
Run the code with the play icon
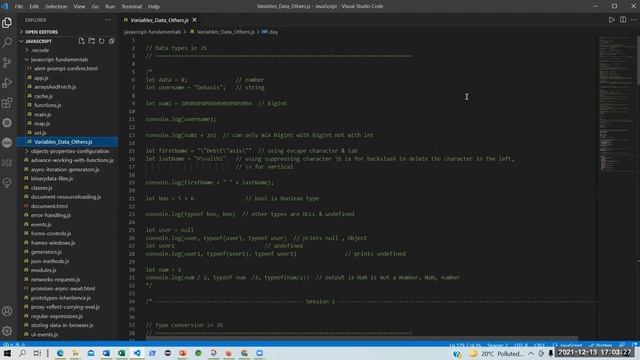click(611, 20)
